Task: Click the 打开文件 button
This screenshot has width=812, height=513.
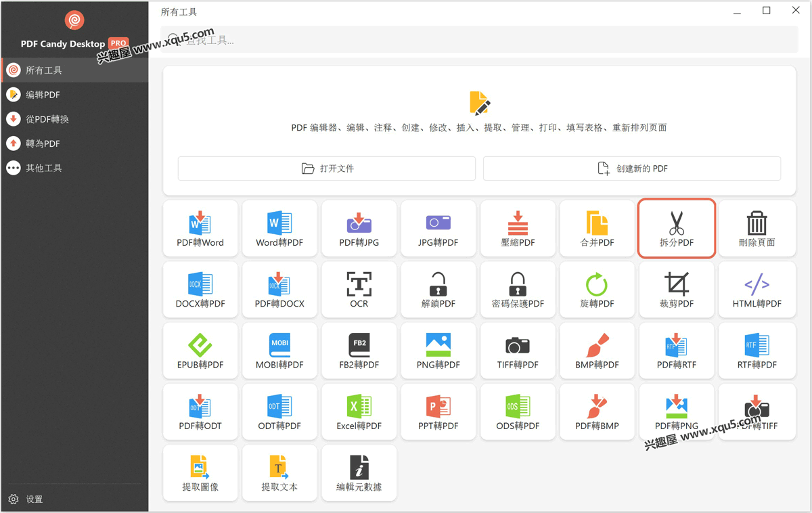Action: 327,169
